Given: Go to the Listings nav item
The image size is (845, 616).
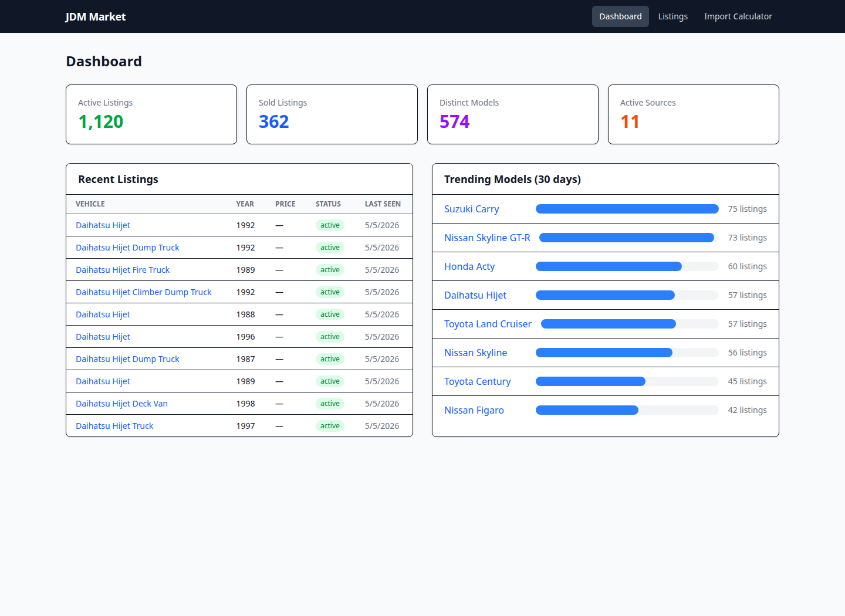Looking at the screenshot, I should coord(672,16).
